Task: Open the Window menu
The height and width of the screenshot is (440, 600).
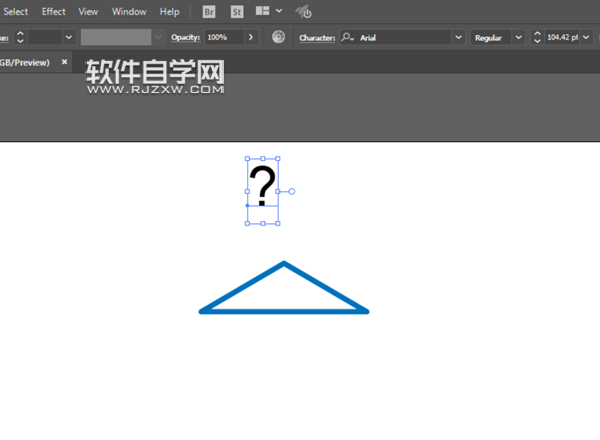Action: [x=128, y=12]
